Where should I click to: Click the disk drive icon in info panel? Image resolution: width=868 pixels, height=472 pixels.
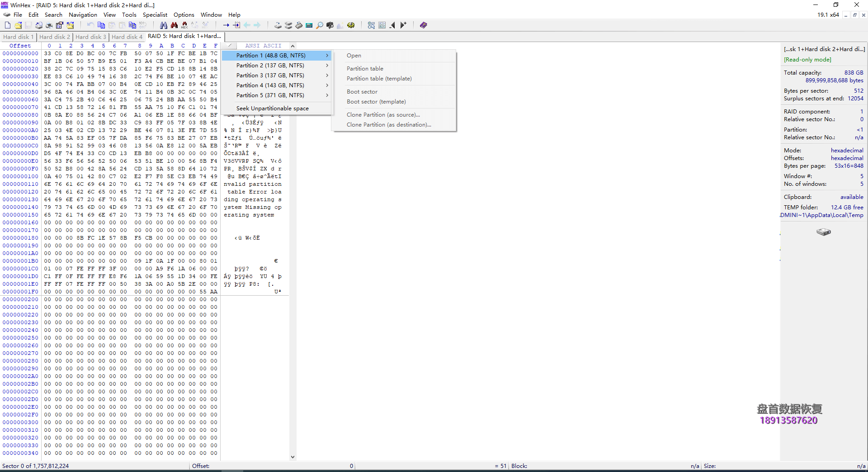click(x=824, y=232)
